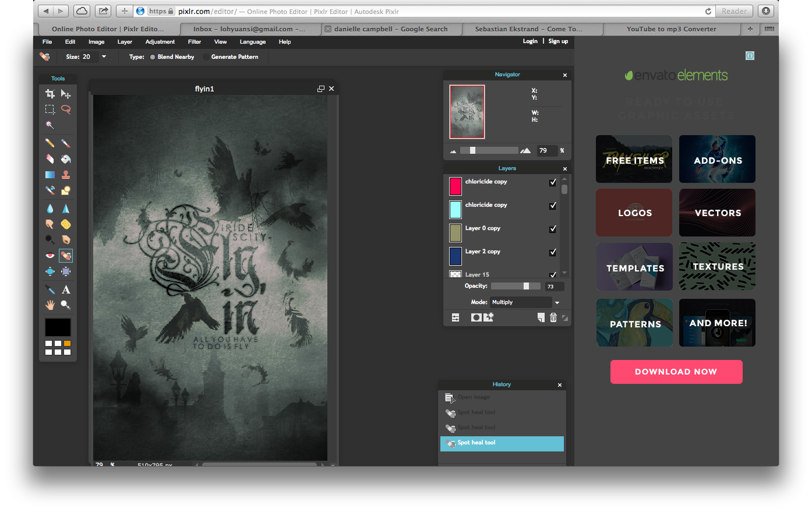Select the Open image history state
The height and width of the screenshot is (512, 812).
click(502, 397)
